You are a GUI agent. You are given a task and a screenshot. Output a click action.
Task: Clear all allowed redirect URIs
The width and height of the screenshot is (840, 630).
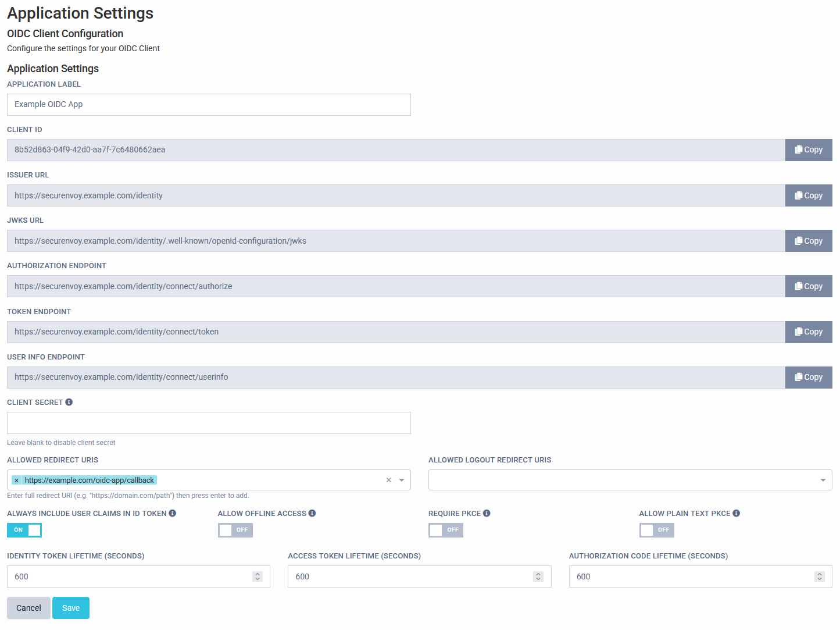(389, 480)
